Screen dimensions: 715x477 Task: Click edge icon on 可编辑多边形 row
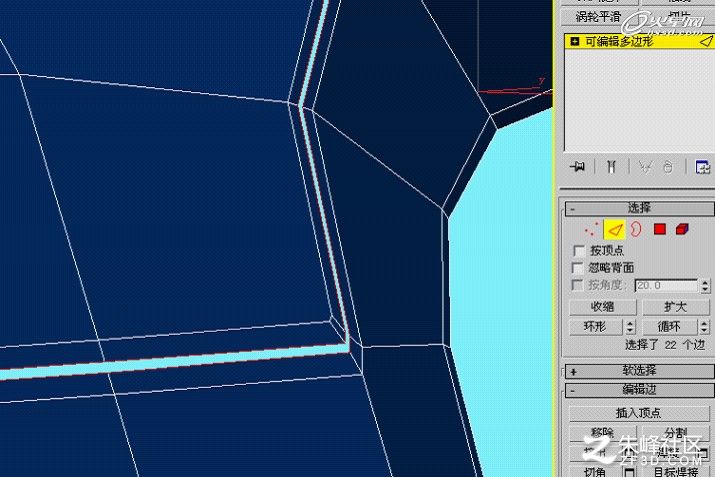click(706, 41)
